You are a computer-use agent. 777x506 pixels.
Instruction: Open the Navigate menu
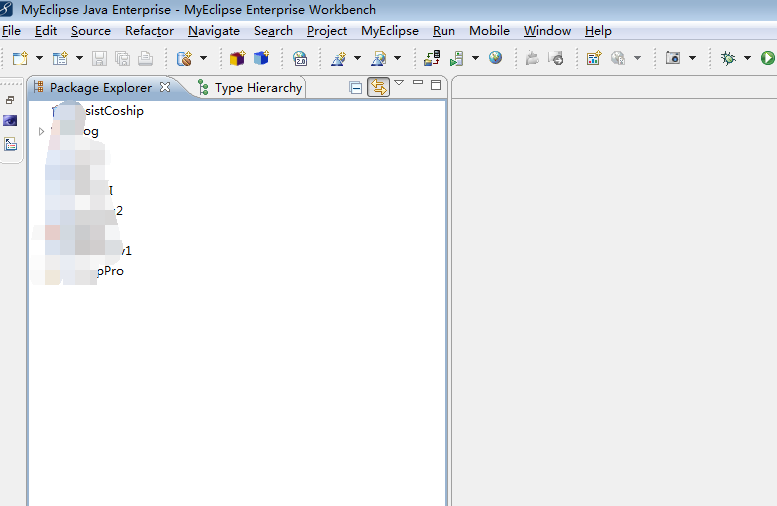[214, 31]
